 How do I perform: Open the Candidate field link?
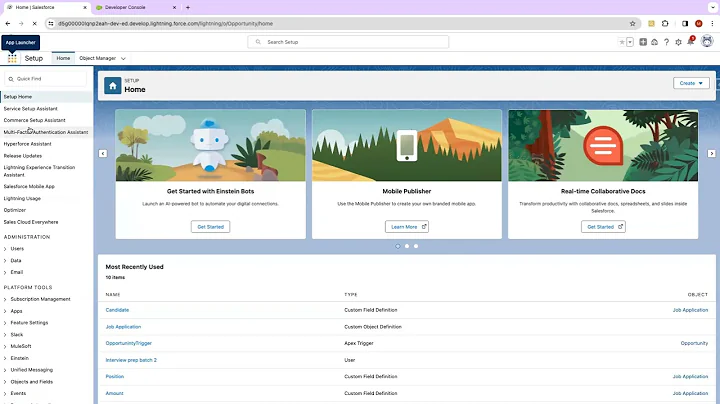pyautogui.click(x=117, y=310)
